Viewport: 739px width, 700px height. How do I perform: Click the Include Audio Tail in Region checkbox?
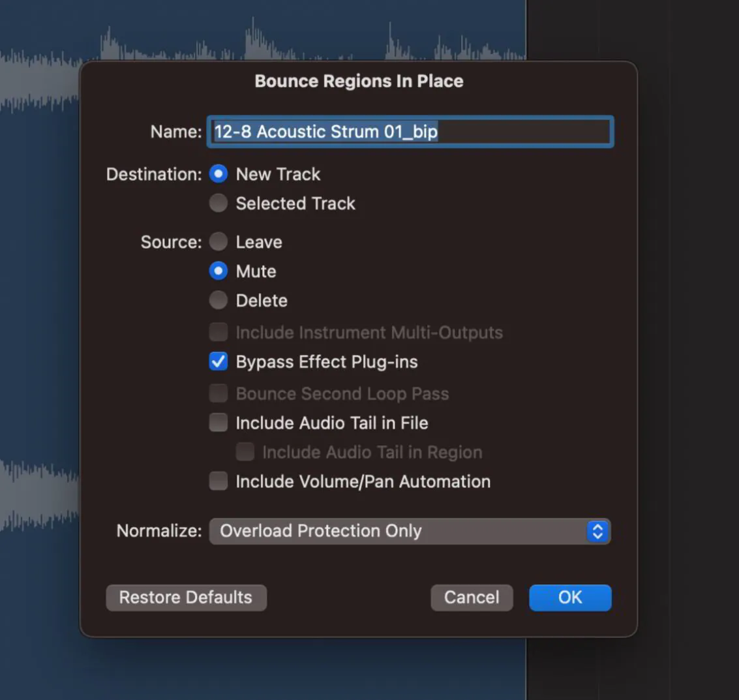(245, 451)
